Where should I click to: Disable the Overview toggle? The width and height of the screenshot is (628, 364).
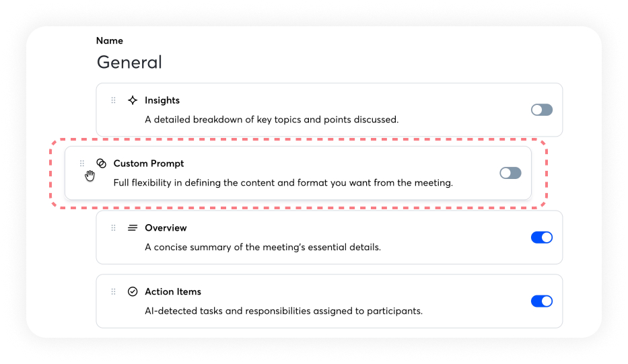(x=541, y=238)
